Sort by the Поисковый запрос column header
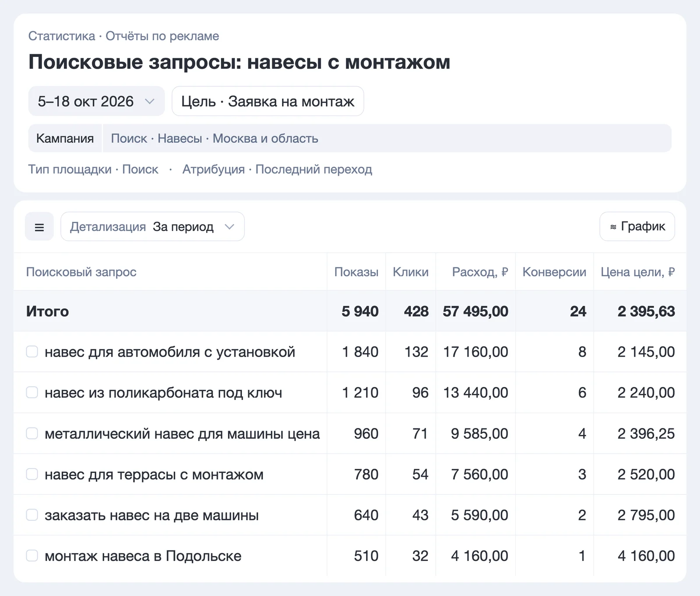 click(81, 272)
